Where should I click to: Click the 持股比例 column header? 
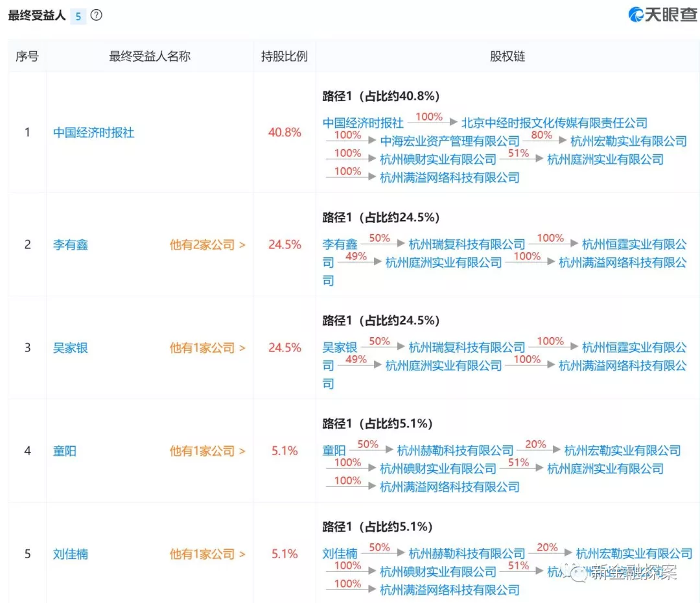click(x=285, y=56)
